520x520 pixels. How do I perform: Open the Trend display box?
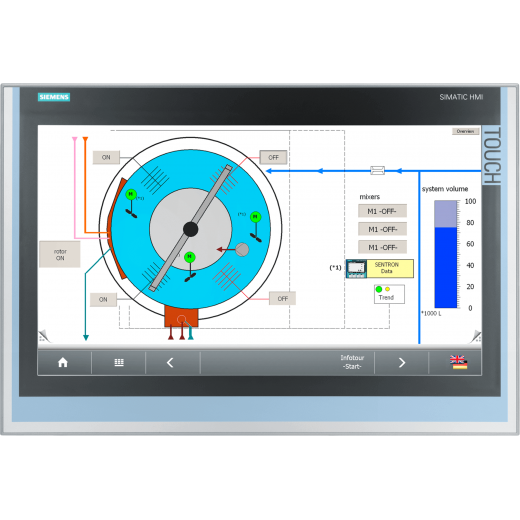click(389, 294)
